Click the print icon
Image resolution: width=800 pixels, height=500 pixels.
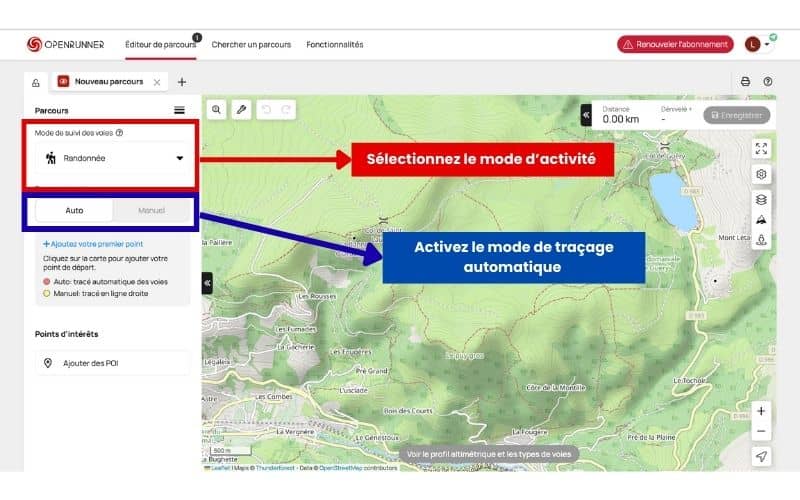745,82
